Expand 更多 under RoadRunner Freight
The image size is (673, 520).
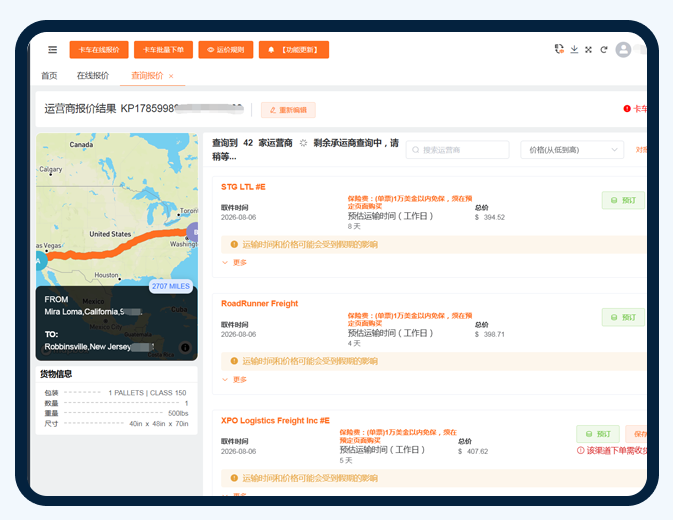[x=234, y=380]
